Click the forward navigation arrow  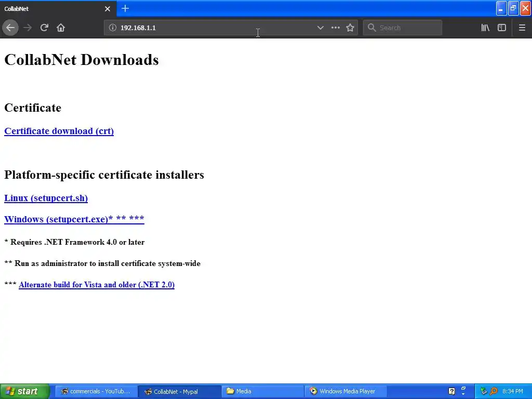point(28,28)
